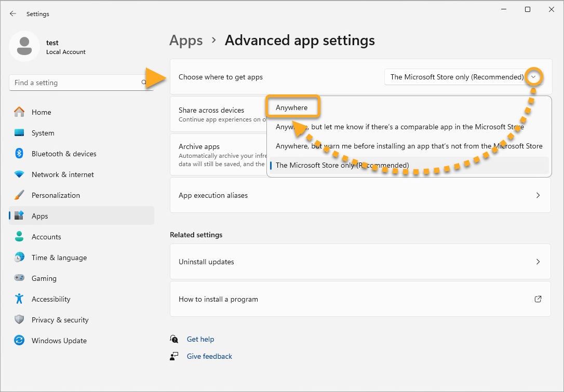Screen dimensions: 564x392
Task: Collapse the 'Choose where to get apps' dropdown chevron
Action: pyautogui.click(x=533, y=77)
